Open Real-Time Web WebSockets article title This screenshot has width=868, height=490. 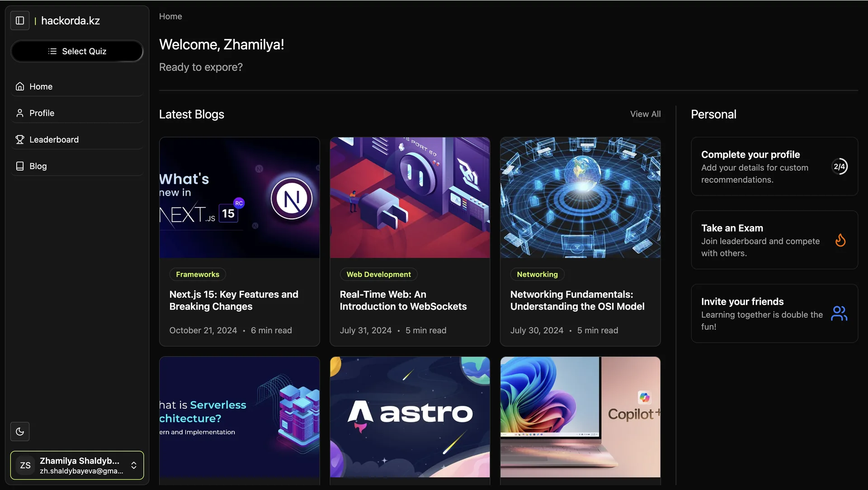403,301
